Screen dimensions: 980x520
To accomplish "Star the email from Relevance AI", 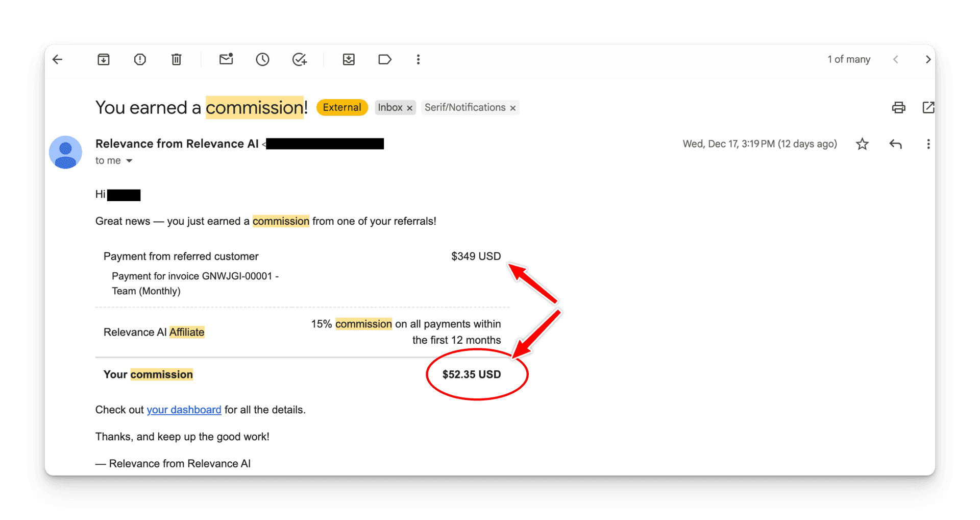I will [862, 144].
